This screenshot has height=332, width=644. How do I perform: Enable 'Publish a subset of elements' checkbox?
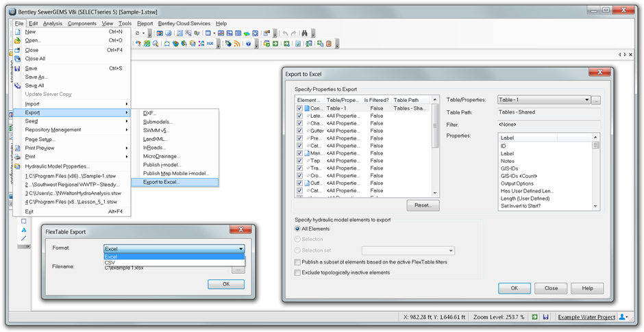click(297, 261)
